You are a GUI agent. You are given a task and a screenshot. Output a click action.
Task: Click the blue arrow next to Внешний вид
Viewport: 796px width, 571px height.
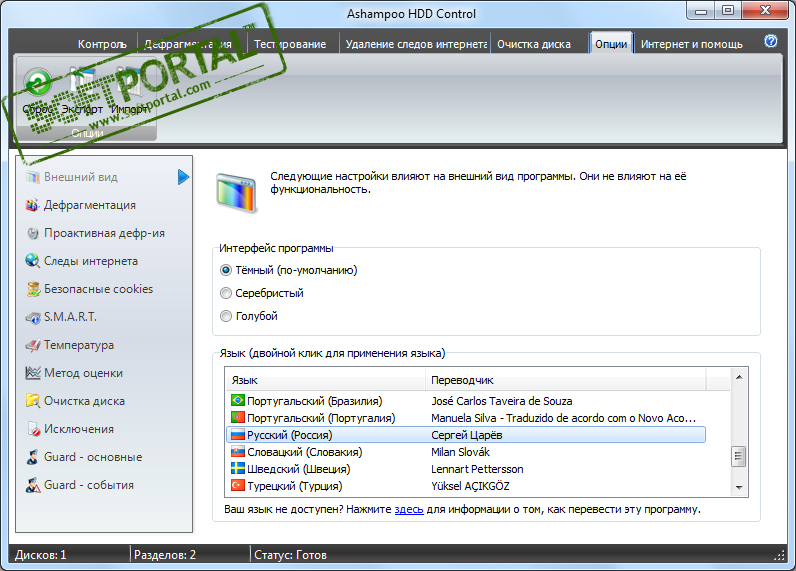tap(184, 177)
